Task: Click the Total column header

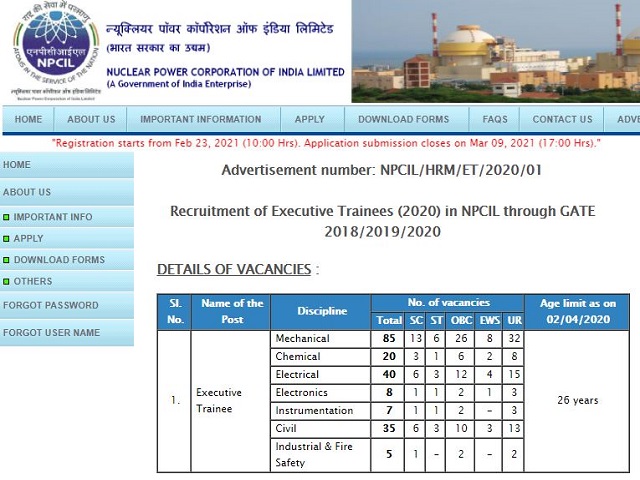Action: (x=389, y=320)
